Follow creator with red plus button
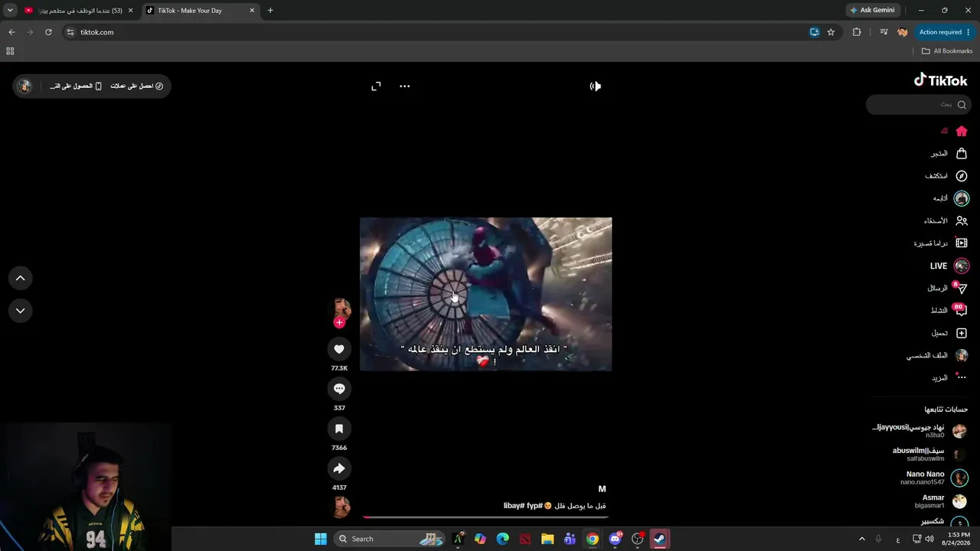The image size is (980, 551). pos(339,323)
